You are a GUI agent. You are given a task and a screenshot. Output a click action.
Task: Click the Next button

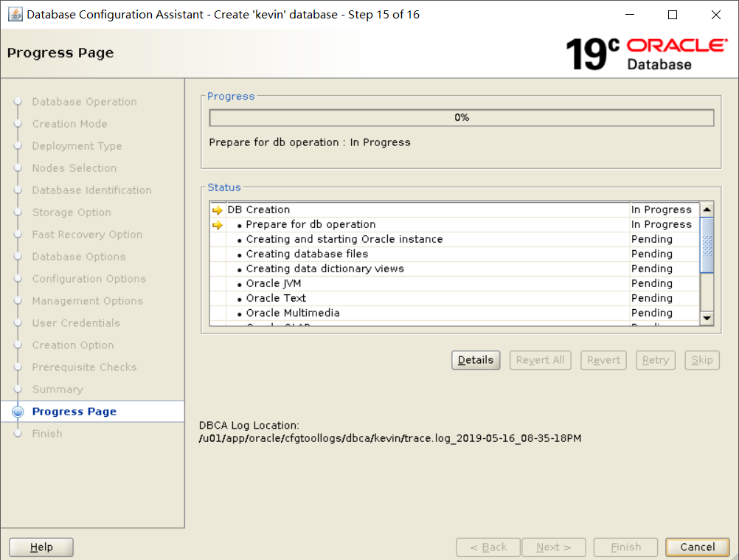click(x=554, y=547)
